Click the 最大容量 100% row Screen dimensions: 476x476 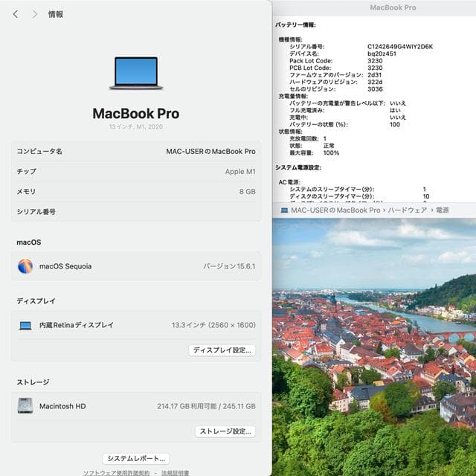(x=314, y=152)
